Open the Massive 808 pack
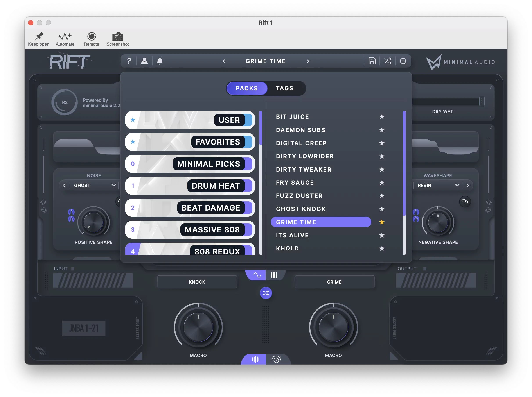 click(190, 229)
